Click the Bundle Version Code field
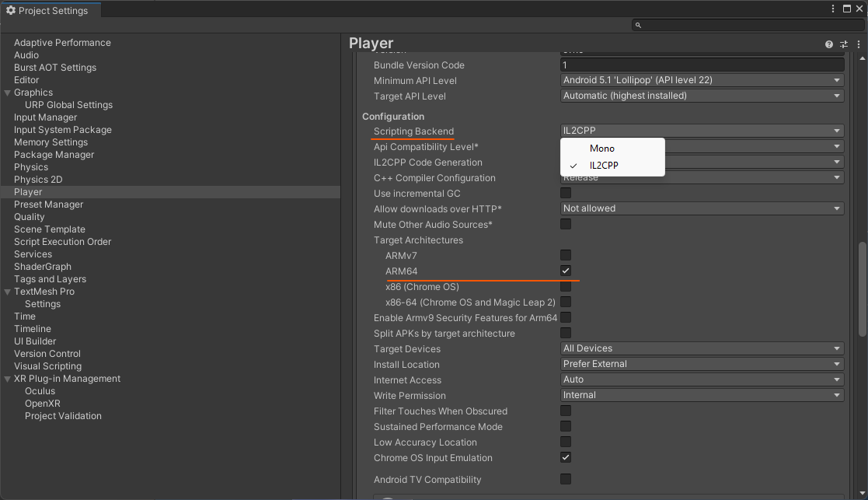 click(x=702, y=65)
